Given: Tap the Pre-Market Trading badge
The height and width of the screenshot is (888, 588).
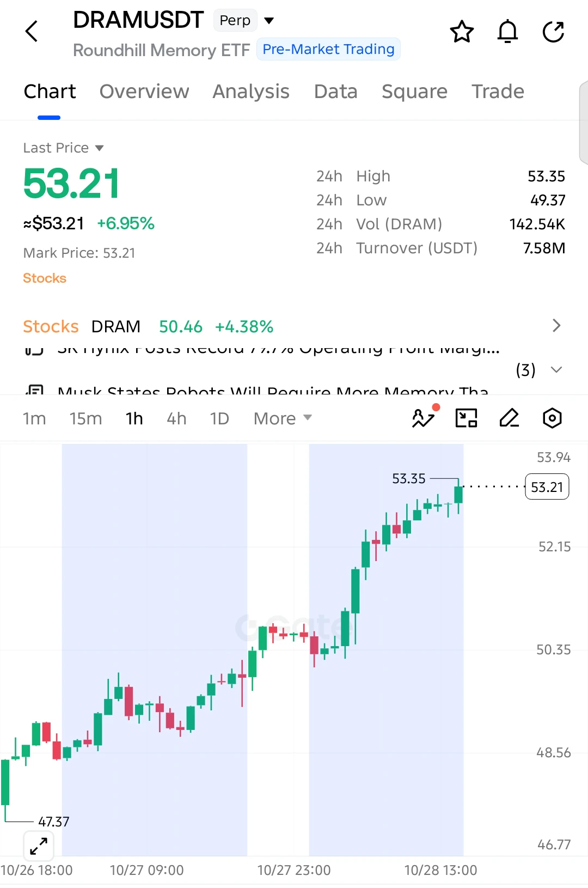Looking at the screenshot, I should (328, 49).
